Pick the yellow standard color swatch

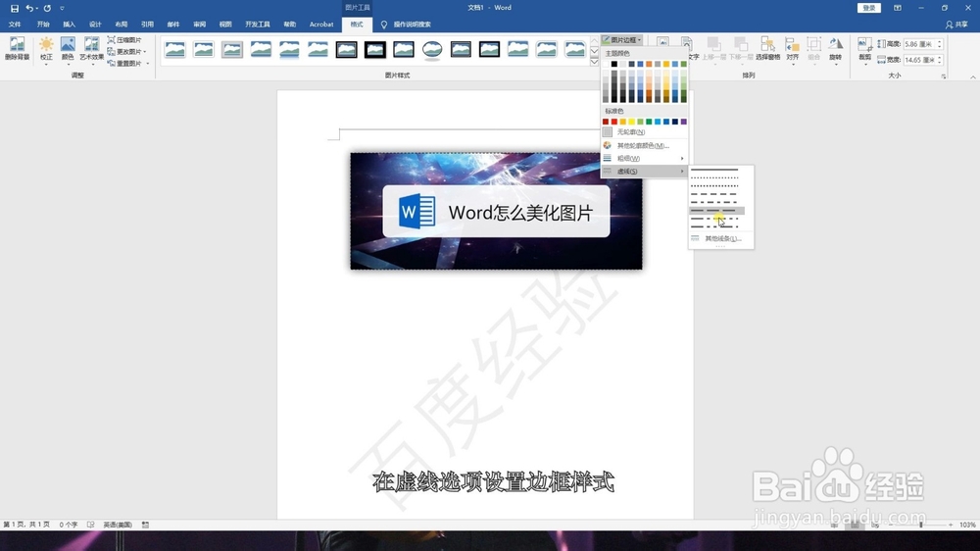coord(631,122)
